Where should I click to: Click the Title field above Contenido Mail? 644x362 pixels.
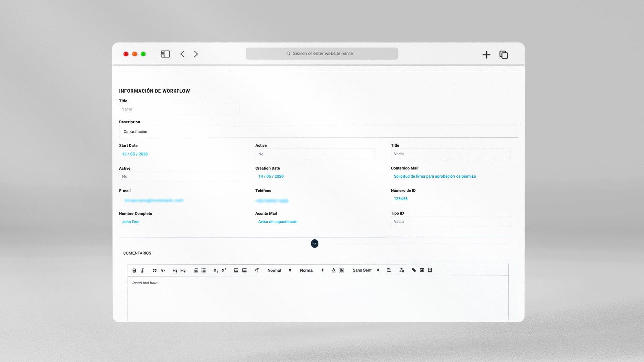[x=451, y=154]
